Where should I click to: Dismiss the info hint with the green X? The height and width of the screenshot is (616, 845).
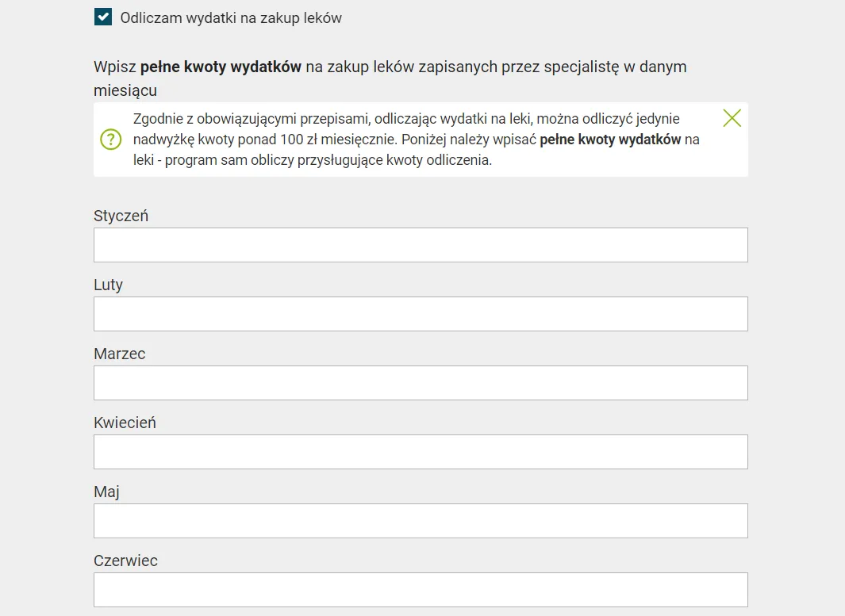732,118
